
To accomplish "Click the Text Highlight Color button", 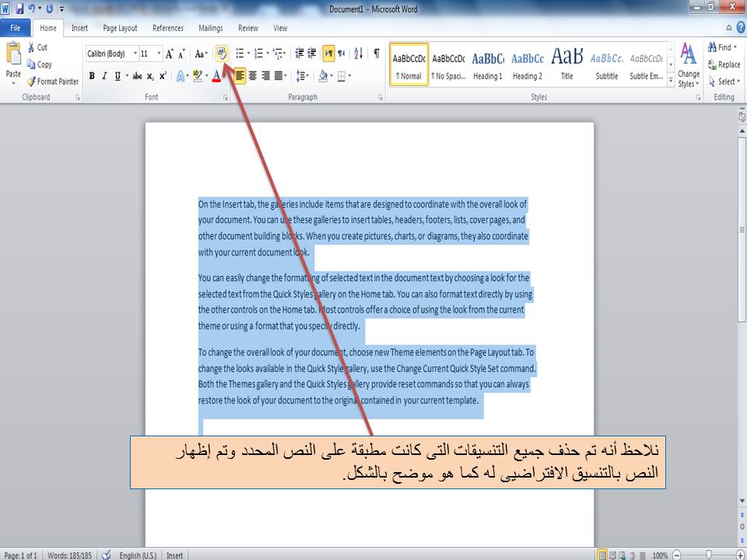I will (198, 76).
